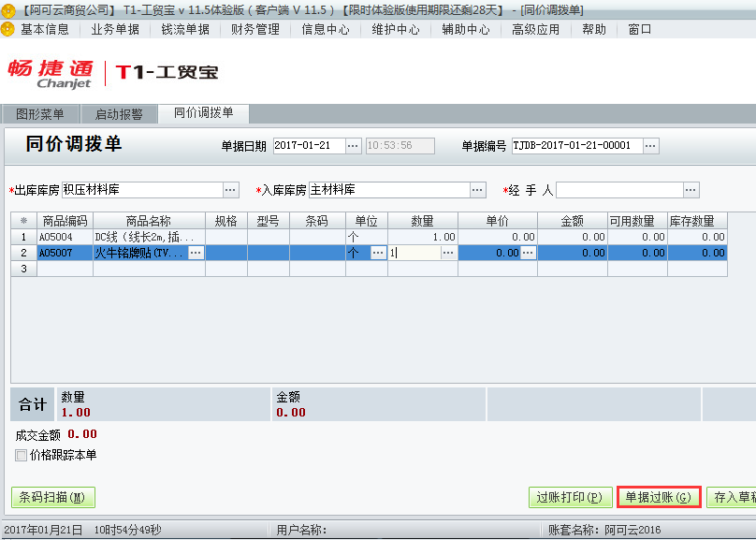Click the Chanjet 畅捷通 logo
The height and width of the screenshot is (540, 756).
[x=51, y=74]
